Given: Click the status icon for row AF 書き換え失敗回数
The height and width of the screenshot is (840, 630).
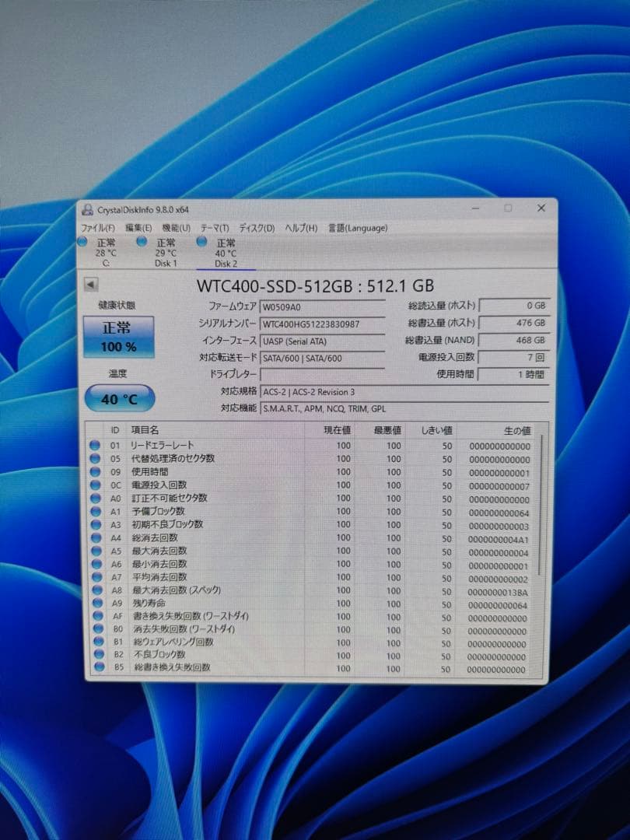Looking at the screenshot, I should [97, 616].
